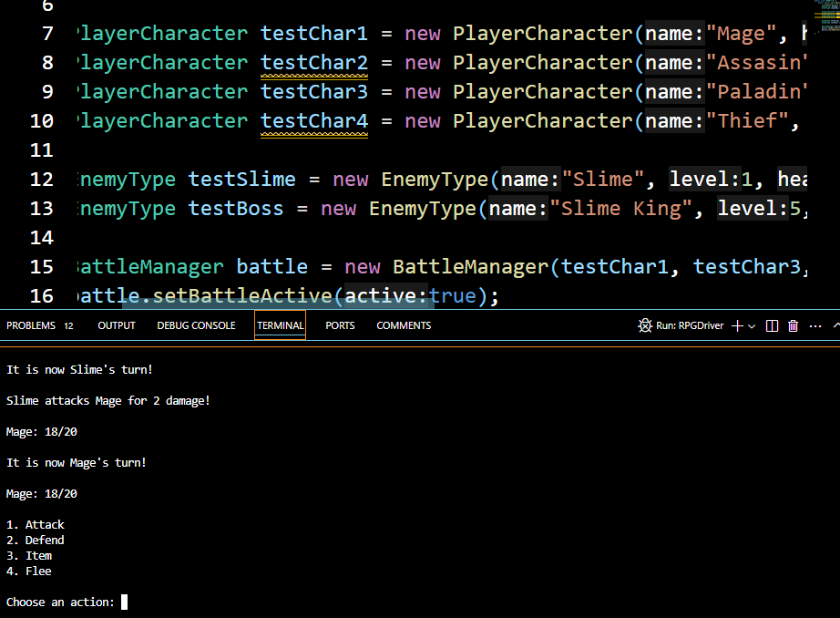Viewport: 840px width, 618px height.
Task: Show the Comments tab
Action: click(x=404, y=325)
